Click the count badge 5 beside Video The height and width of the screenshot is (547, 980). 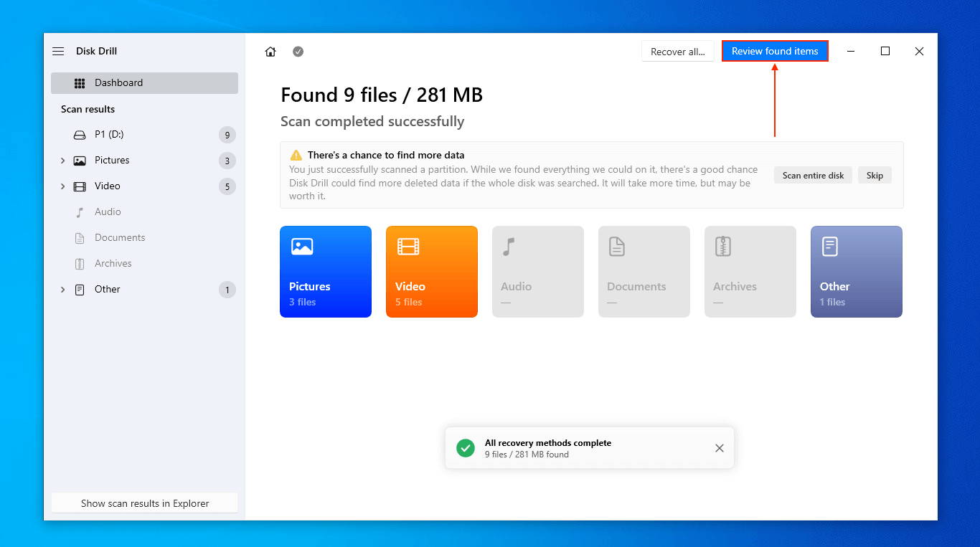click(227, 186)
